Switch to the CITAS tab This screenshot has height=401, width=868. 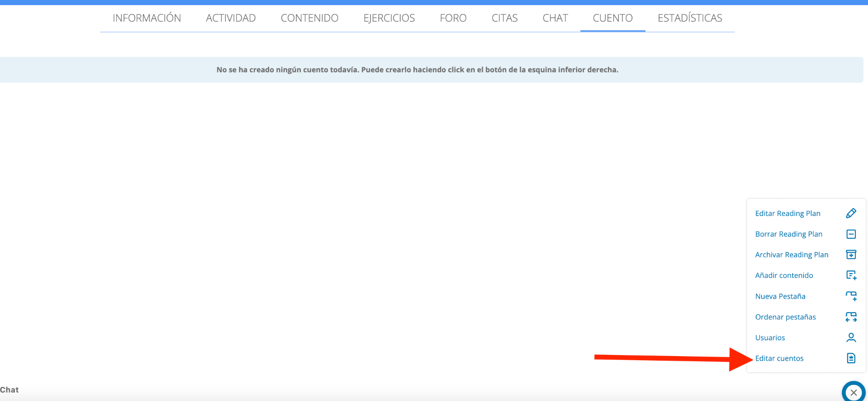[x=504, y=18]
